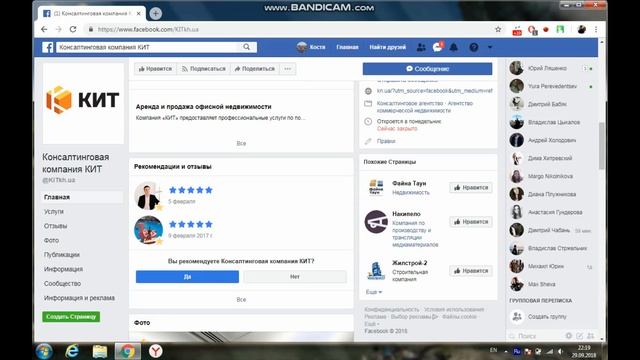Click Все under reviews section

pos(241,300)
